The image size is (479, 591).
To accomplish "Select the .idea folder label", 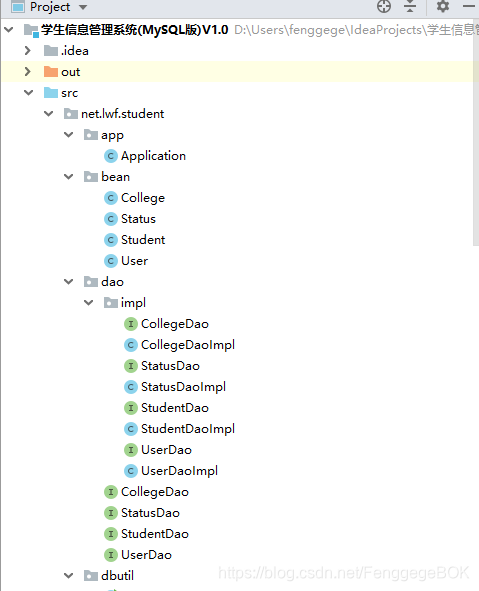I will click(x=75, y=51).
